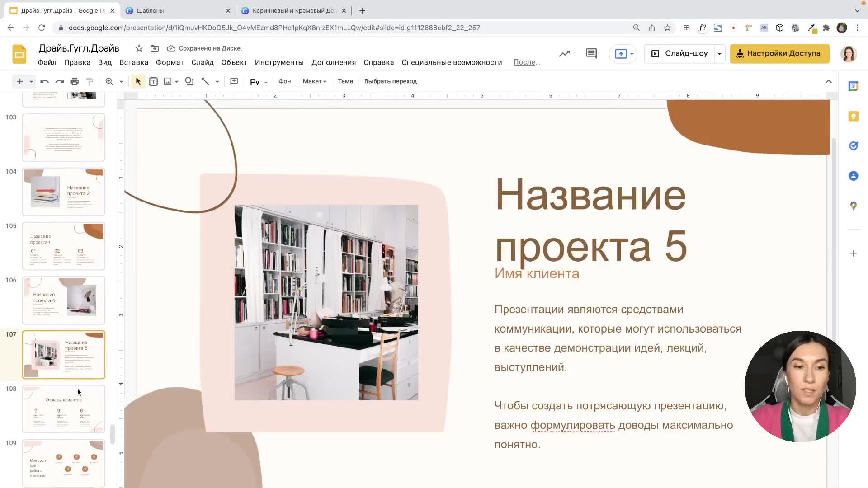This screenshot has height=488, width=868.
Task: Click the Google Slides home logo icon
Action: (19, 54)
